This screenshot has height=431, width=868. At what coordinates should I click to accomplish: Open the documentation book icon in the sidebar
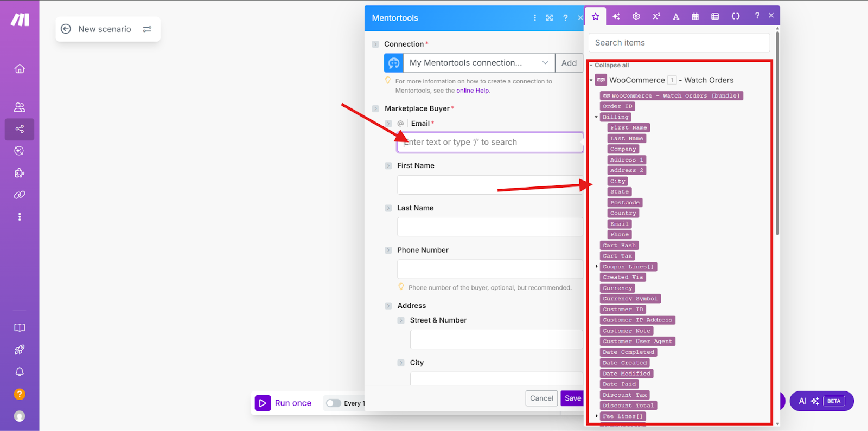[20, 327]
